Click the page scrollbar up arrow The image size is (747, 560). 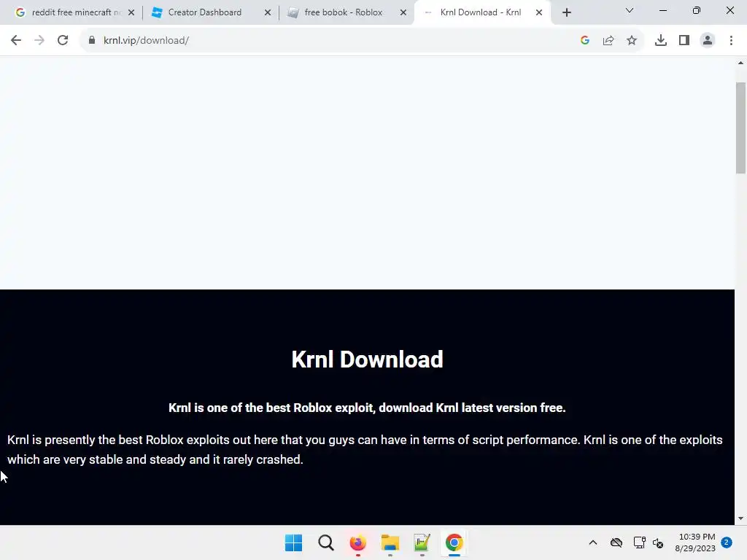740,63
